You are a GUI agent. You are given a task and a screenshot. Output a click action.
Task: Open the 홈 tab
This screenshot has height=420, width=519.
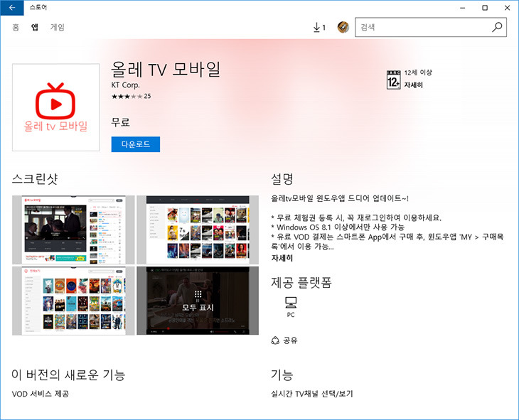click(16, 27)
